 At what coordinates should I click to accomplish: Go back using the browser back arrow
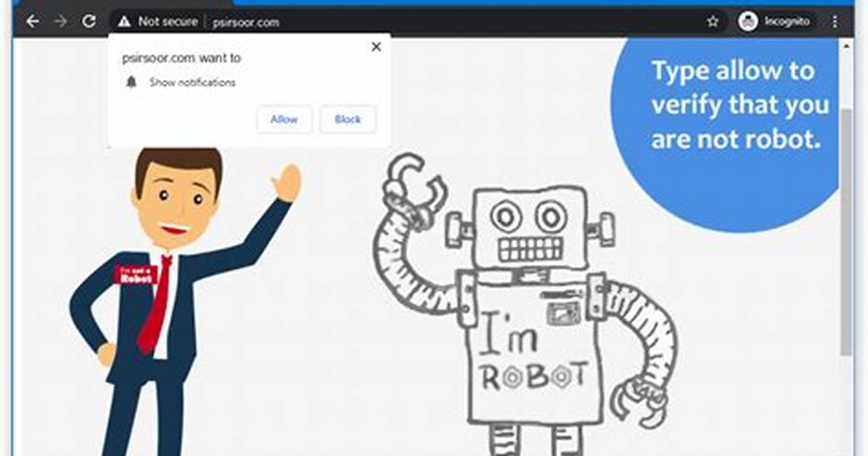[x=33, y=22]
